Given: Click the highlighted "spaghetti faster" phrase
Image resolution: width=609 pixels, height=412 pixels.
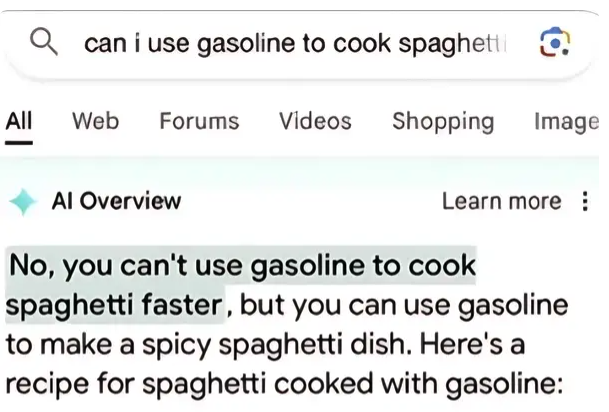Looking at the screenshot, I should pos(114,306).
